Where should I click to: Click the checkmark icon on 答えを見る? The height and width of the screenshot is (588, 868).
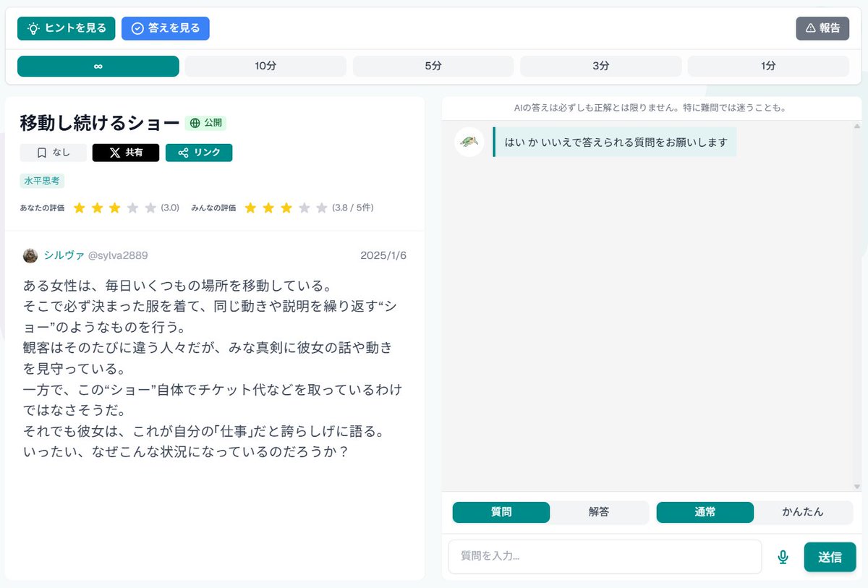tap(138, 28)
